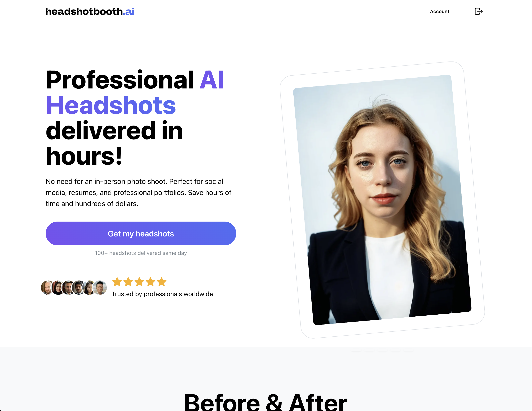Click the middle gold rating star
The image size is (532, 411).
click(x=139, y=282)
